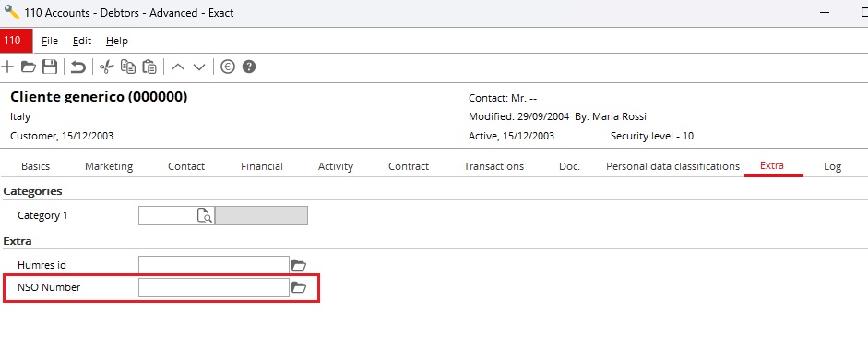Click the New (plus) toolbar icon
The width and height of the screenshot is (868, 363).
tap(7, 67)
